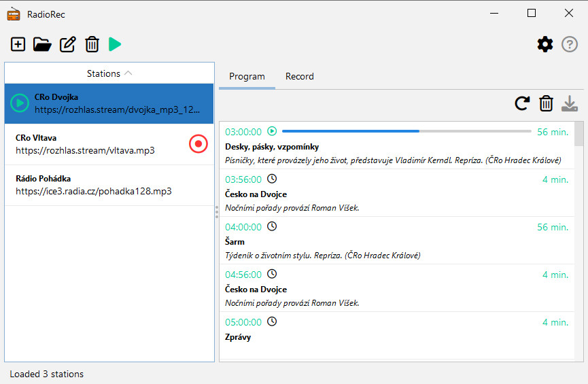Click the progress bar of Desky, pásky, vzpomínky

click(x=406, y=131)
